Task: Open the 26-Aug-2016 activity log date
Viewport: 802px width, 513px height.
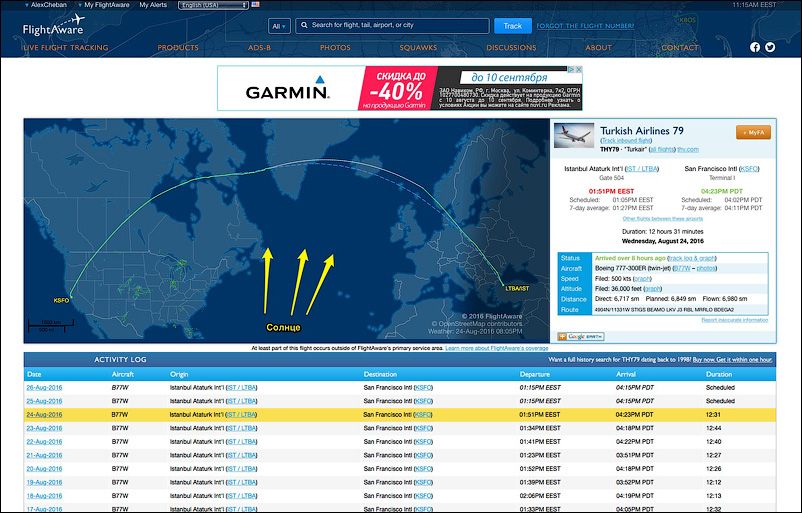Action: coord(44,388)
